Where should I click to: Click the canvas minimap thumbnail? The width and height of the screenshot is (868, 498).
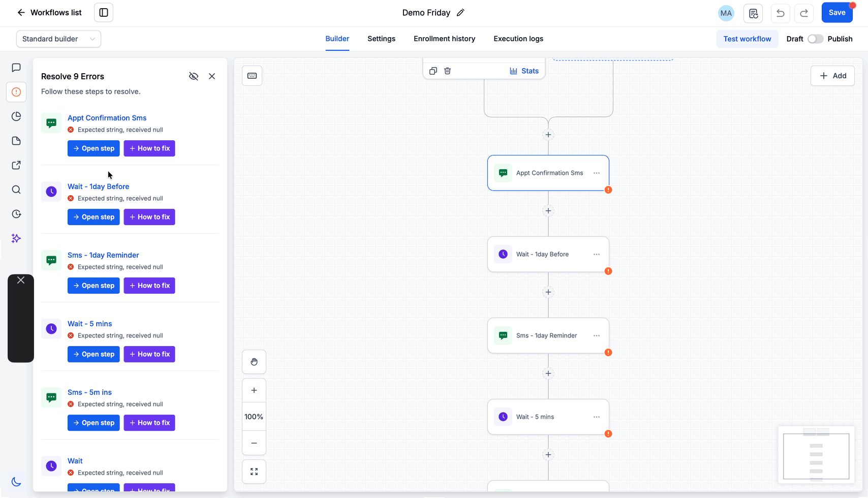816,455
